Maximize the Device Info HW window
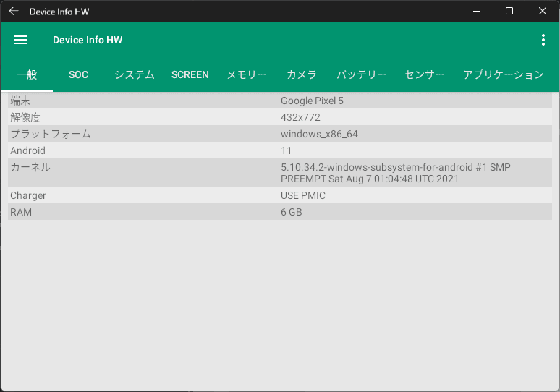 [x=509, y=11]
